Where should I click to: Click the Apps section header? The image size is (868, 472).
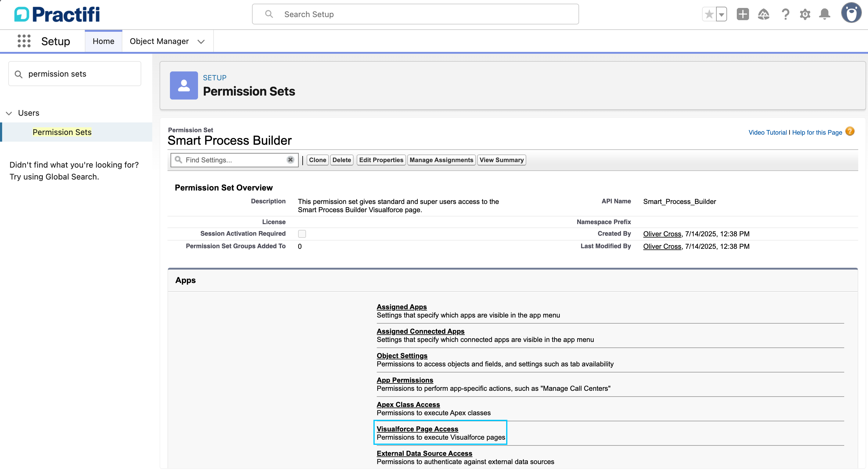[185, 280]
